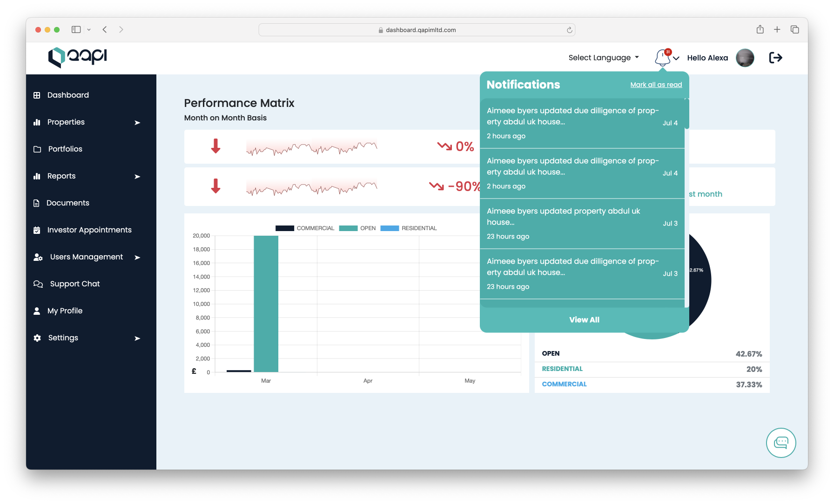Toggle COMMERCIAL series in chart legend
Viewport: 834px width, 504px height.
tap(305, 228)
